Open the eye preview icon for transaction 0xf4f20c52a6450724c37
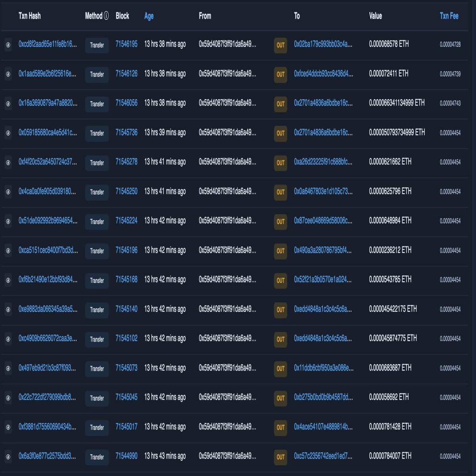476x476 pixels. [x=8, y=162]
